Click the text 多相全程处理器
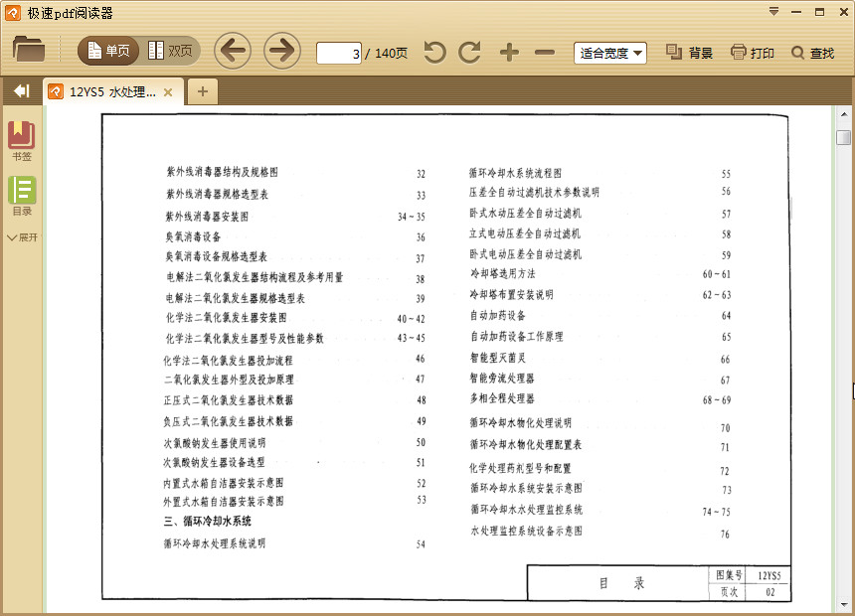The height and width of the screenshot is (616, 855). (x=502, y=398)
